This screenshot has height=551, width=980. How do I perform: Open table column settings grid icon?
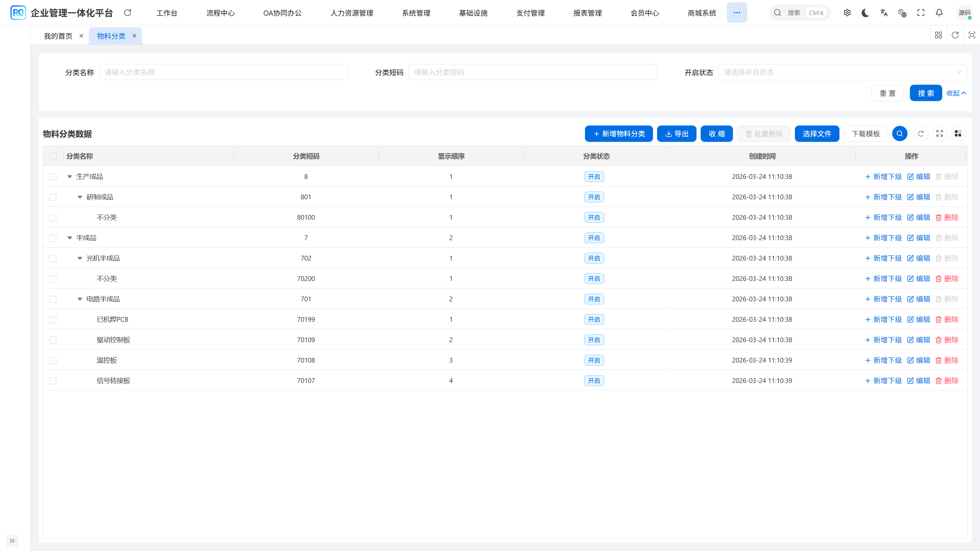click(x=958, y=134)
